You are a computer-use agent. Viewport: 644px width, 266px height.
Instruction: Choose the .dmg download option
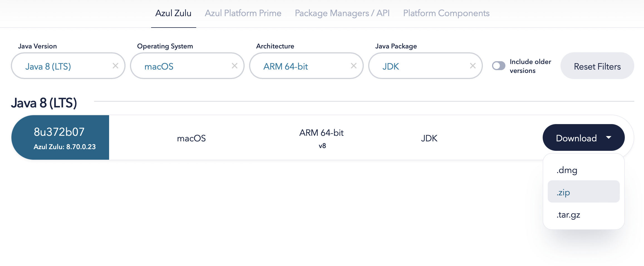(x=567, y=170)
